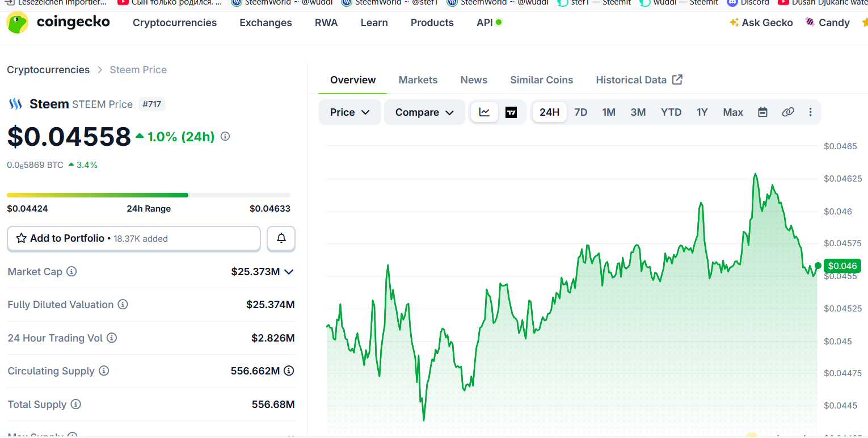Open the chart calendar date picker
Screen dimensions: 868x438
(x=763, y=112)
